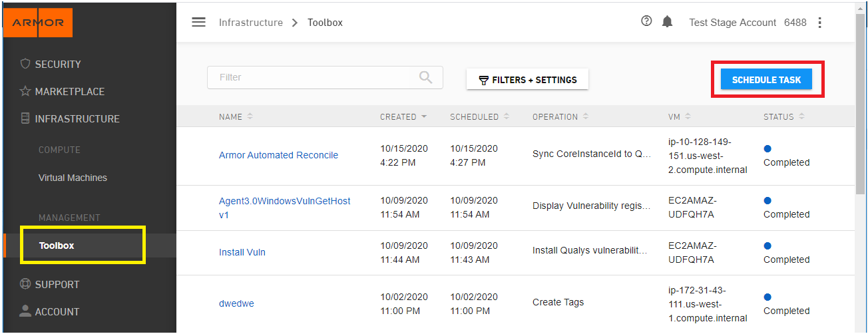The height and width of the screenshot is (334, 868).
Task: Click into the Filter text field
Action: point(325,77)
